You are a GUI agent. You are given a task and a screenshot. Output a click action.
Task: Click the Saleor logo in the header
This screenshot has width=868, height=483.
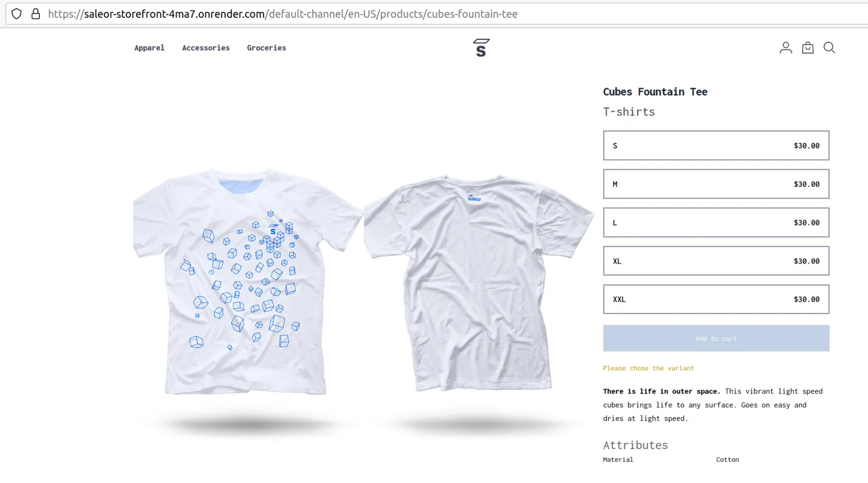point(481,47)
